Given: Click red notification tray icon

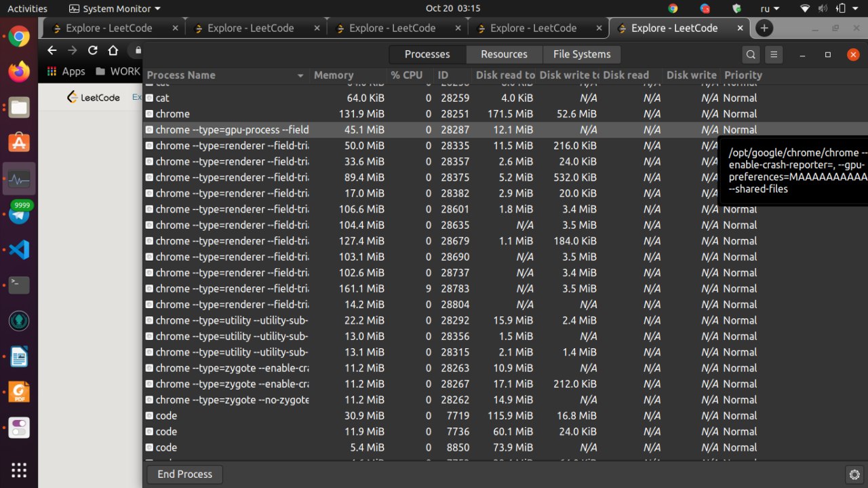Looking at the screenshot, I should 705,9.
